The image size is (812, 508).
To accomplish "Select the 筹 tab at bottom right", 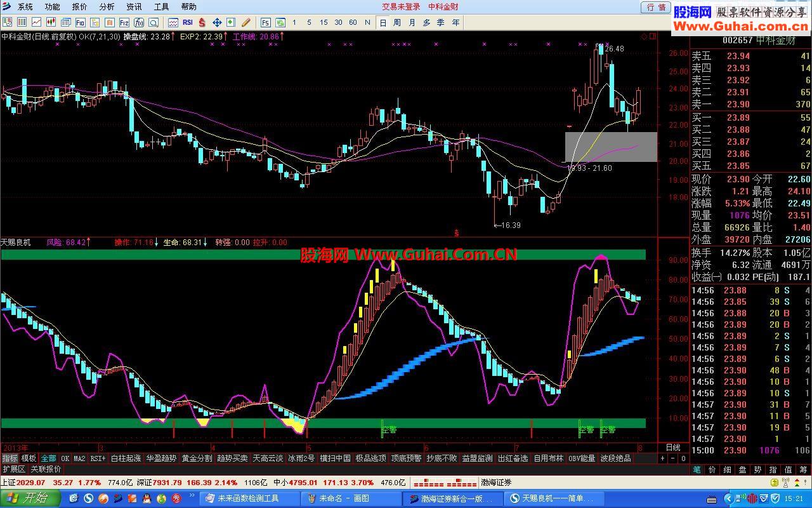I will [803, 469].
